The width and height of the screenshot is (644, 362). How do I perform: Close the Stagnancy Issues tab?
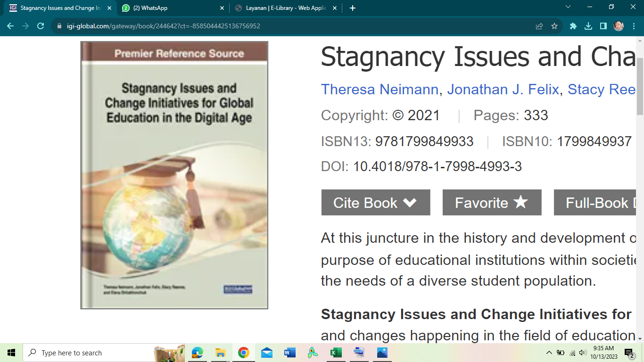point(109,8)
